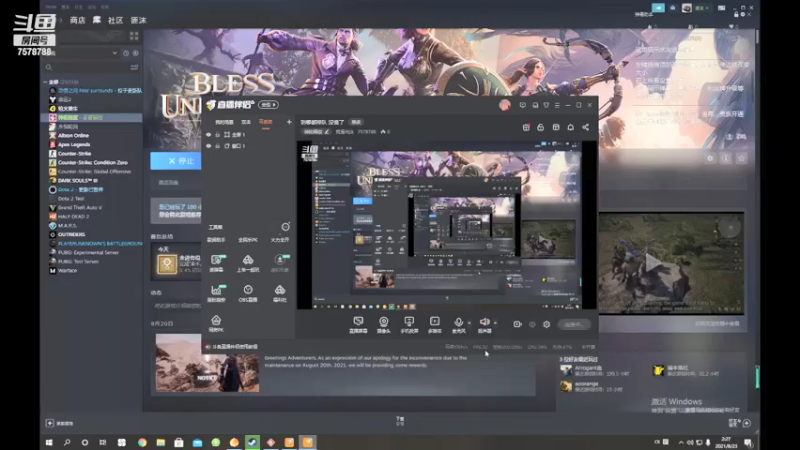Viewport: 800px width, 450px height.
Task: Open Windows Start menu
Action: pos(49,442)
